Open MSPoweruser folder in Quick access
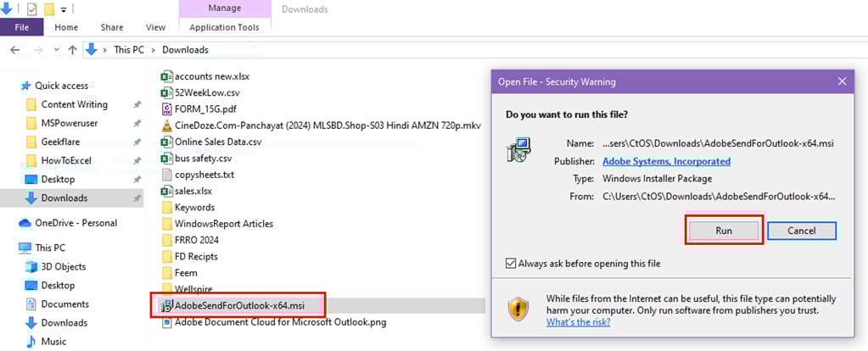 point(70,123)
